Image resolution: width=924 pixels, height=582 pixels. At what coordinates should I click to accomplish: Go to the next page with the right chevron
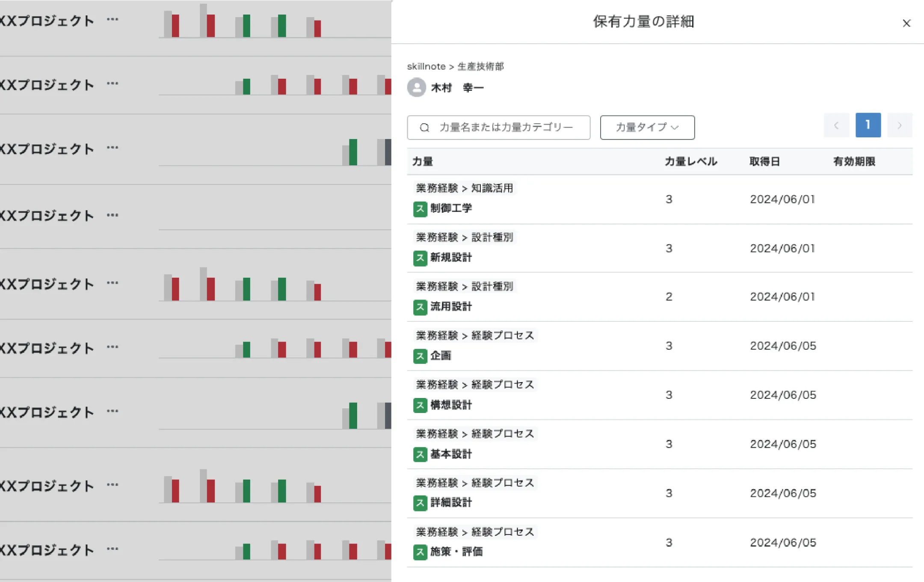pos(900,125)
